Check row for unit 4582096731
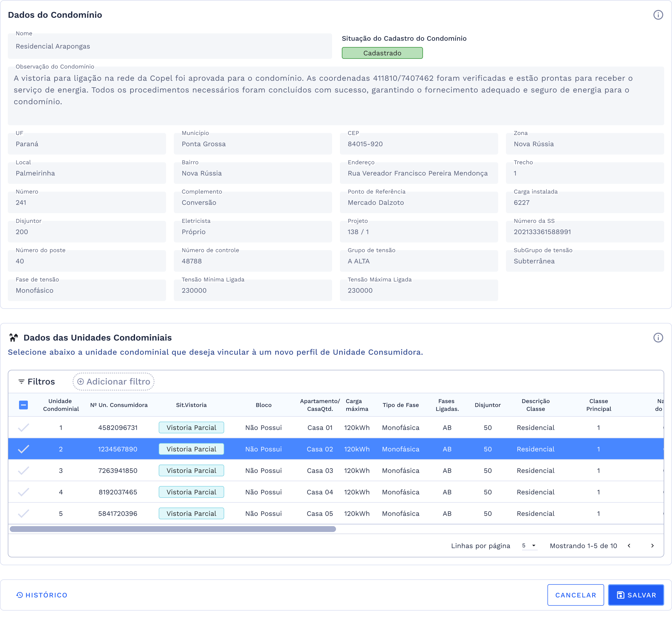Image resolution: width=672 pixels, height=638 pixels. pyautogui.click(x=23, y=428)
